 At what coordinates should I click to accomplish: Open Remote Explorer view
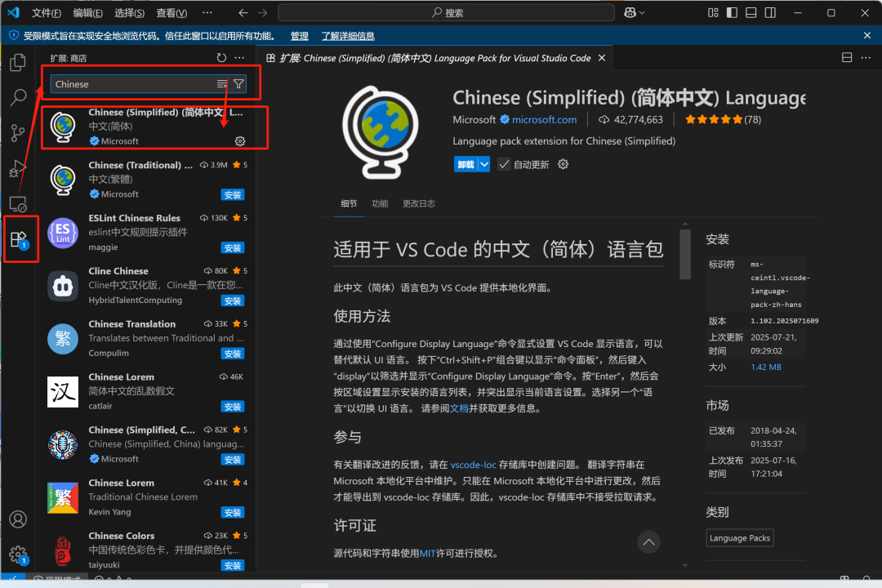point(18,203)
